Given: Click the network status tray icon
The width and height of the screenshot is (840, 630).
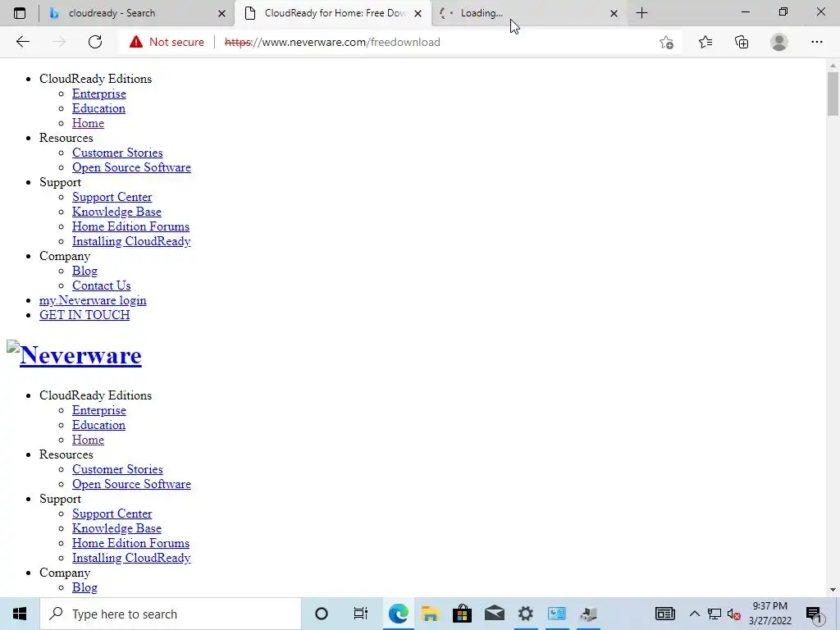Looking at the screenshot, I should pos(714,614).
